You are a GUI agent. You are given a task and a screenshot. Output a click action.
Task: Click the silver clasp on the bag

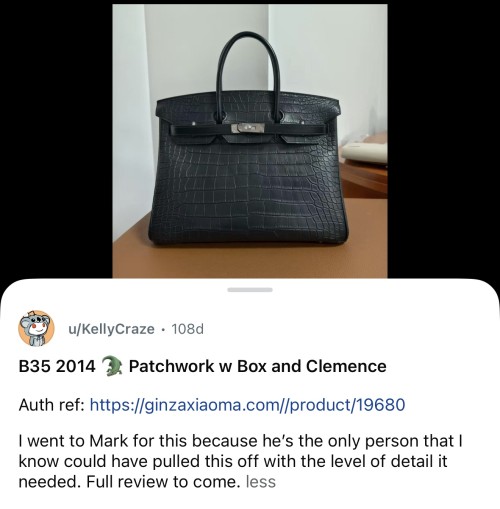point(248,128)
